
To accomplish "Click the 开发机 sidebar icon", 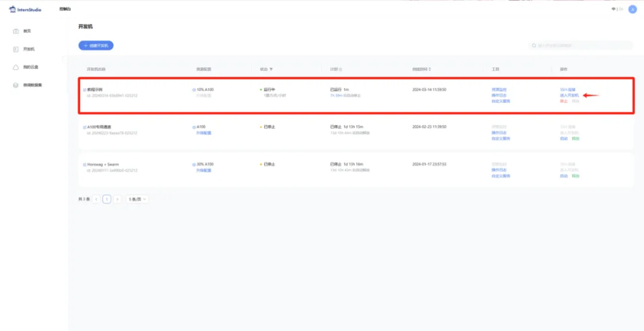I will [16, 49].
